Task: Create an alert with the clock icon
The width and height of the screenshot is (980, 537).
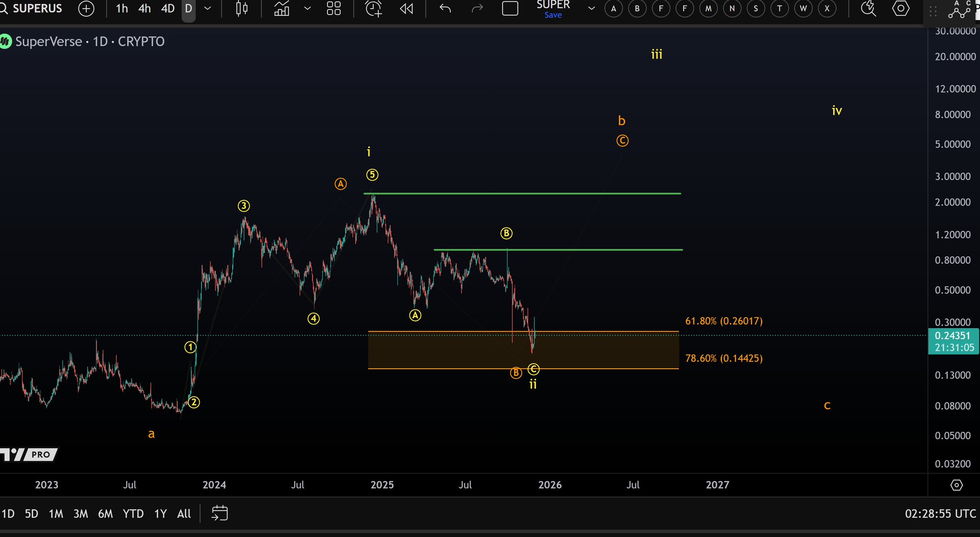Action: point(373,9)
